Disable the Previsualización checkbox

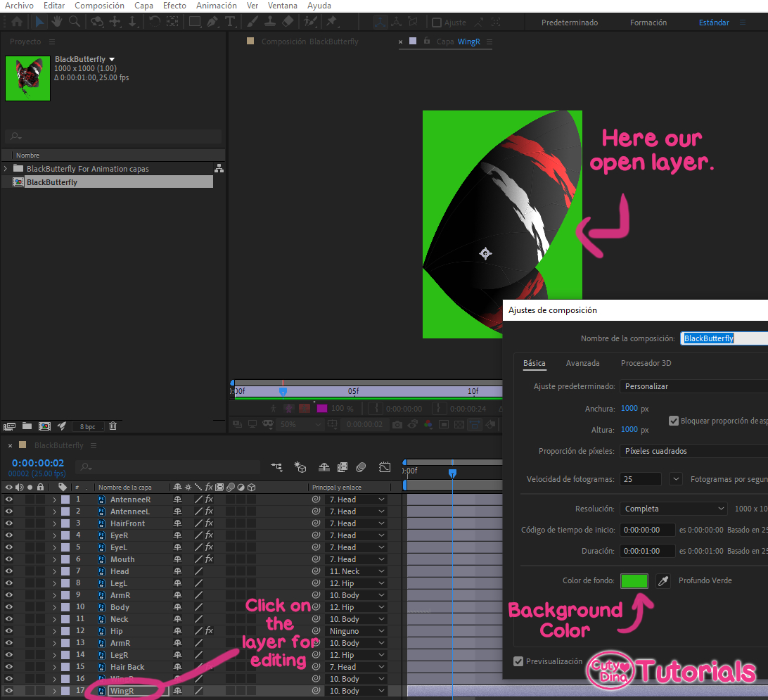(518, 661)
